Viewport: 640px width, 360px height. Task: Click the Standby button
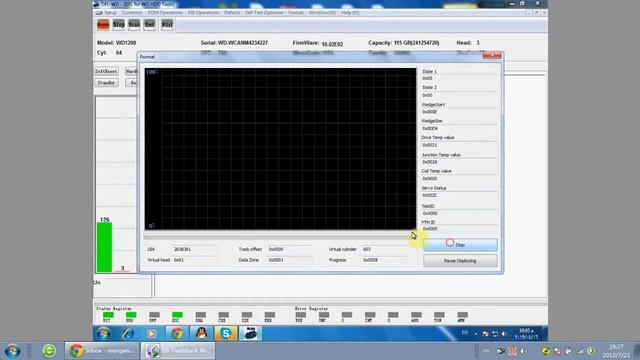pos(107,83)
